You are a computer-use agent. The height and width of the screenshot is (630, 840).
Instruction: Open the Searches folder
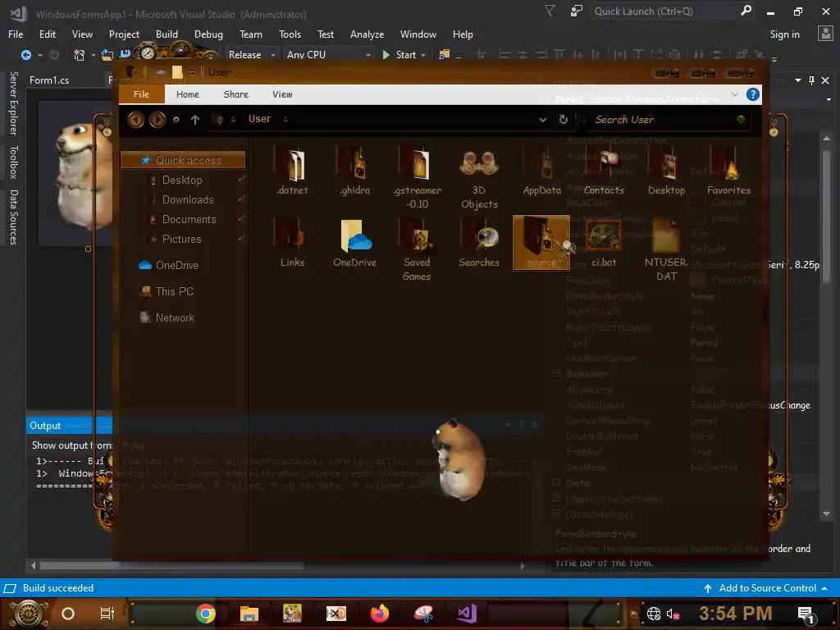point(479,242)
